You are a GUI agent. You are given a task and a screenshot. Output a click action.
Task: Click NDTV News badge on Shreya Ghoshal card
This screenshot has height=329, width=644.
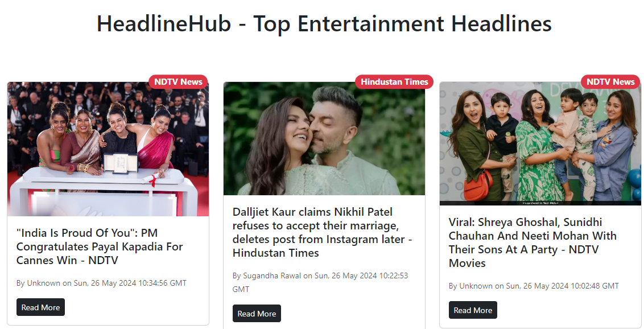(x=610, y=82)
